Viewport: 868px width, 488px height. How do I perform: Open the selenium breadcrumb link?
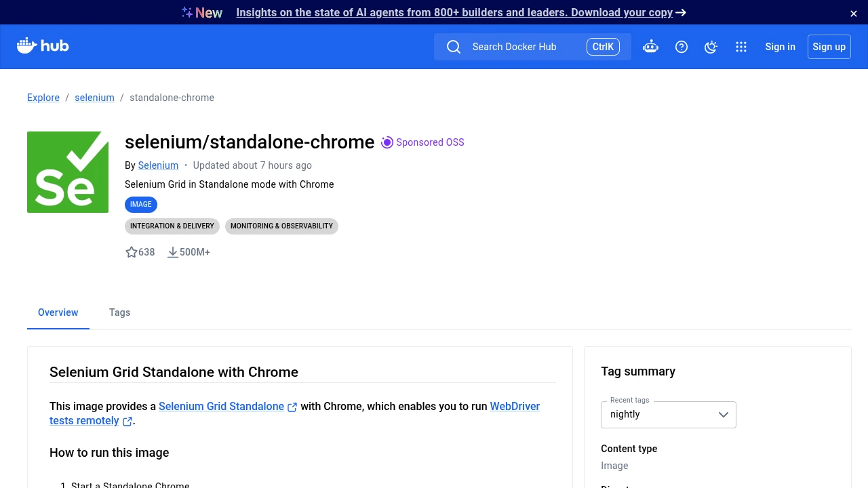pos(94,98)
